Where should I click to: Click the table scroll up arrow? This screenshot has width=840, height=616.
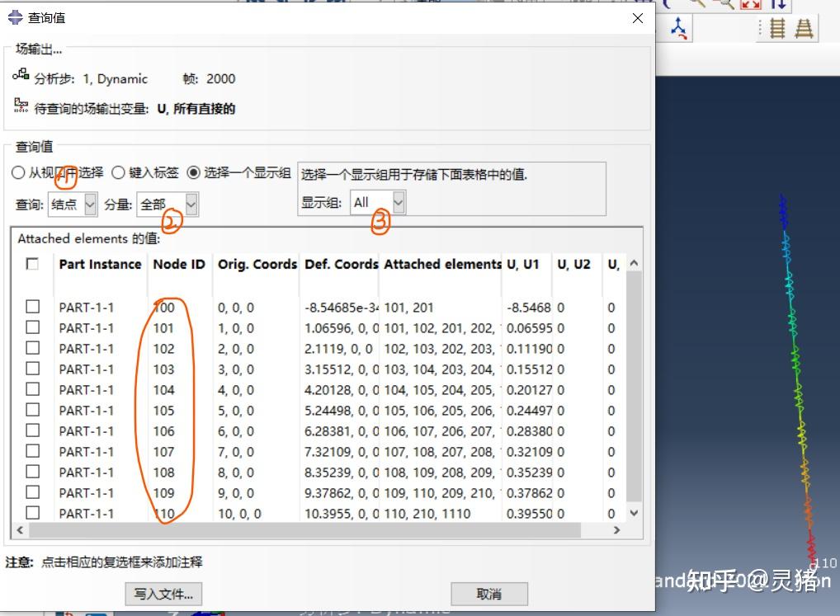635,263
